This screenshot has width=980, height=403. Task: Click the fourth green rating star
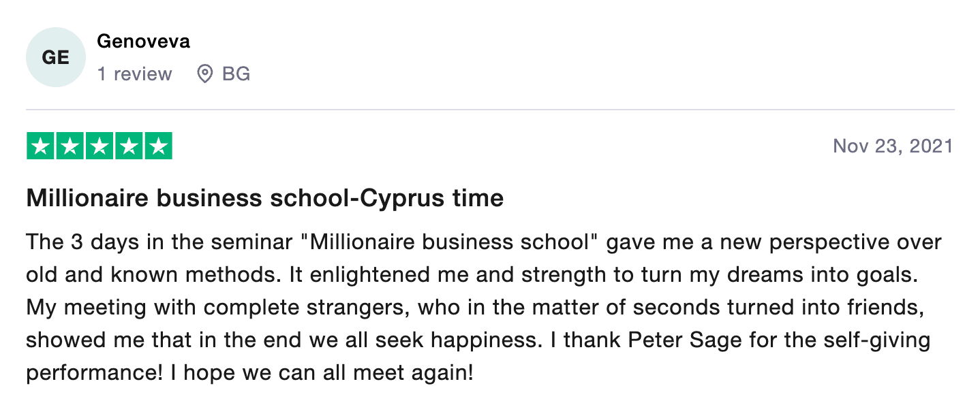[129, 146]
